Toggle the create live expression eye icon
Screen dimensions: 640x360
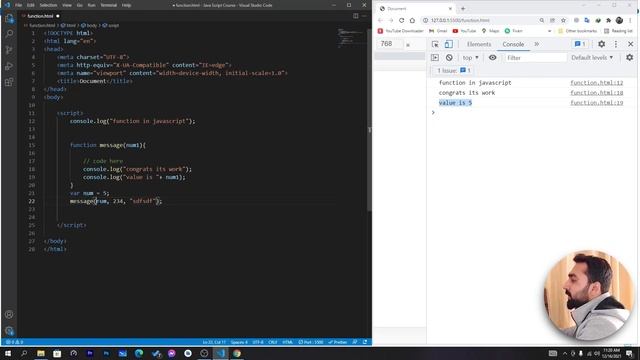tap(493, 58)
